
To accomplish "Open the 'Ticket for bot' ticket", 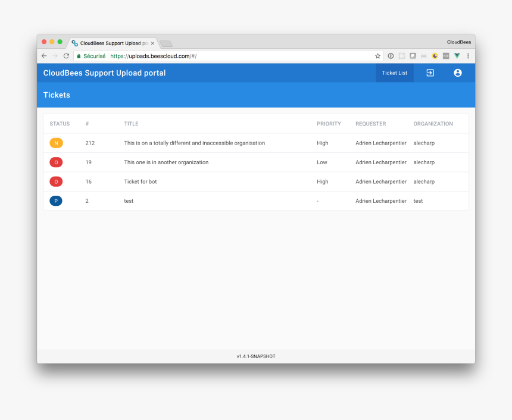I will 141,181.
